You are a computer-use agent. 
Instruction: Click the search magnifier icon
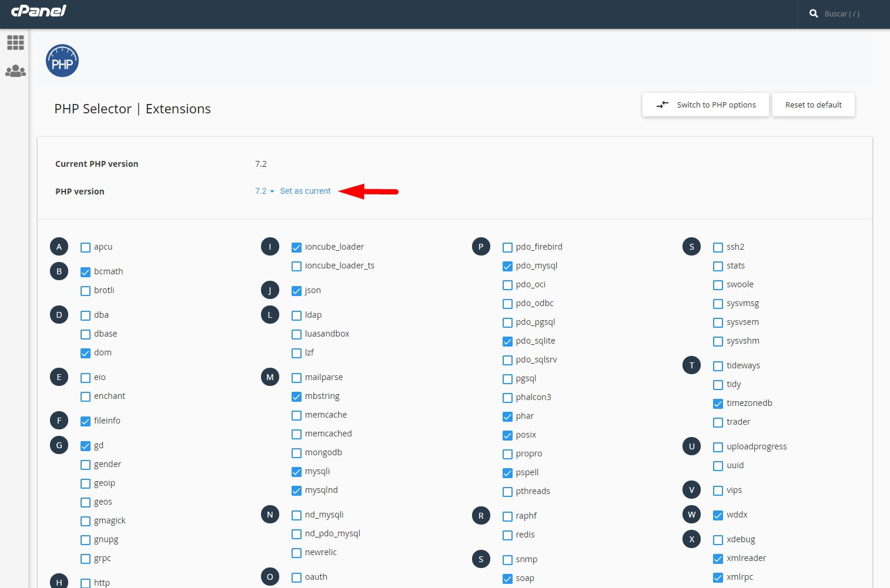click(x=814, y=14)
